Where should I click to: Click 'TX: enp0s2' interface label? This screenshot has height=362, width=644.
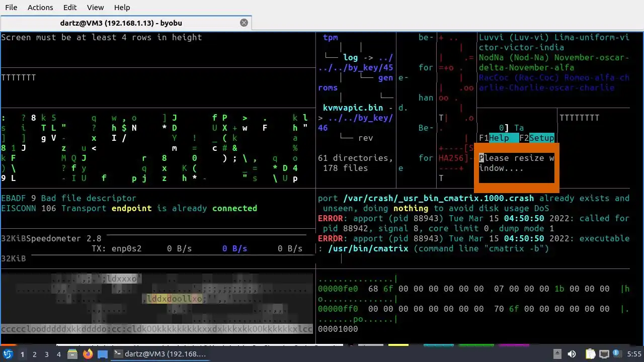click(x=117, y=248)
